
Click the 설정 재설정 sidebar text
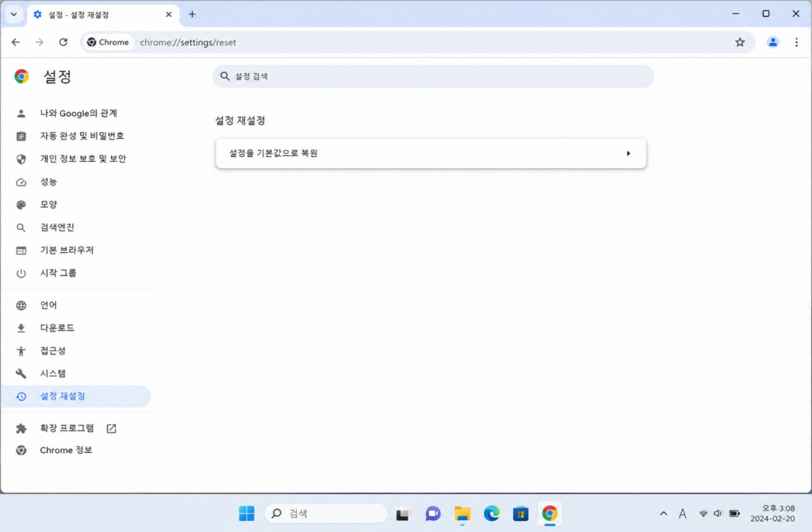pyautogui.click(x=63, y=396)
